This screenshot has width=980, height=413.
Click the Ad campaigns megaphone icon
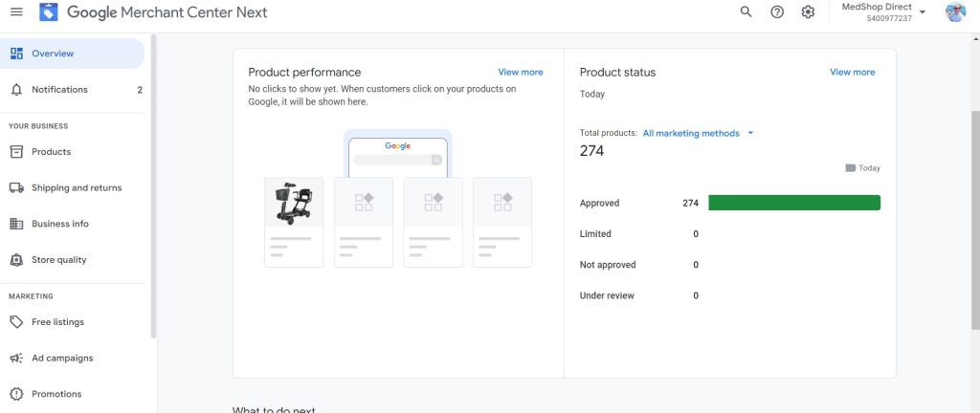pos(17,359)
